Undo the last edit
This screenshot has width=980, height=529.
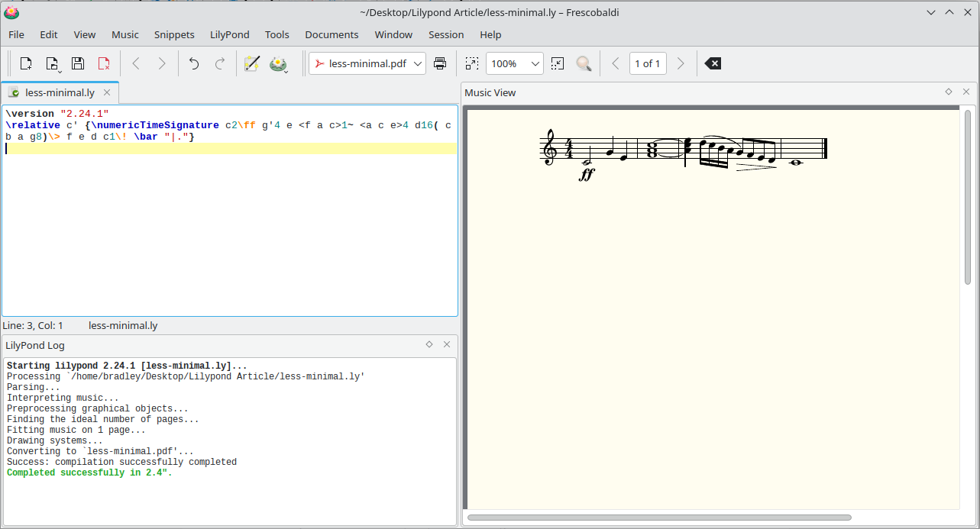tap(194, 64)
